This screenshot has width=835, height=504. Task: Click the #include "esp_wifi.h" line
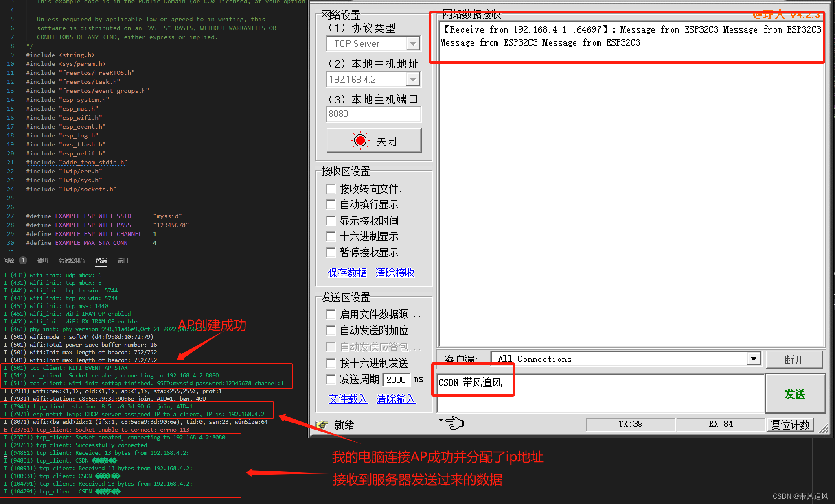point(64,118)
